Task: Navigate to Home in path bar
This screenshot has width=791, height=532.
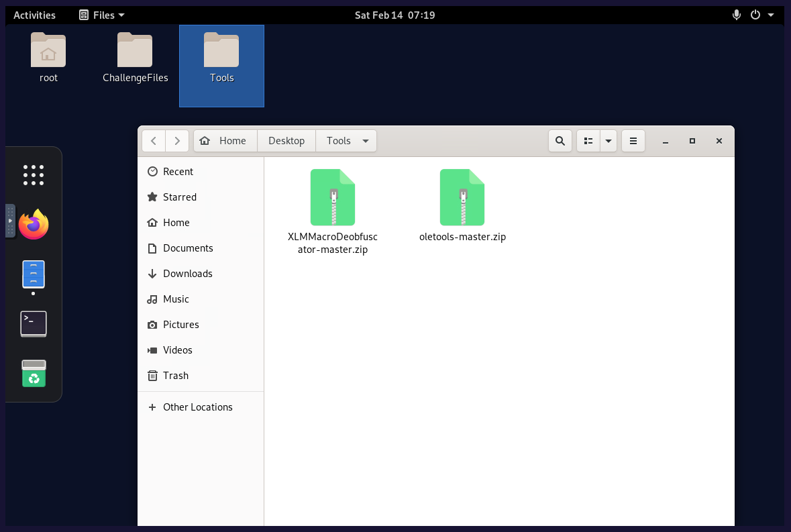Action: click(225, 141)
